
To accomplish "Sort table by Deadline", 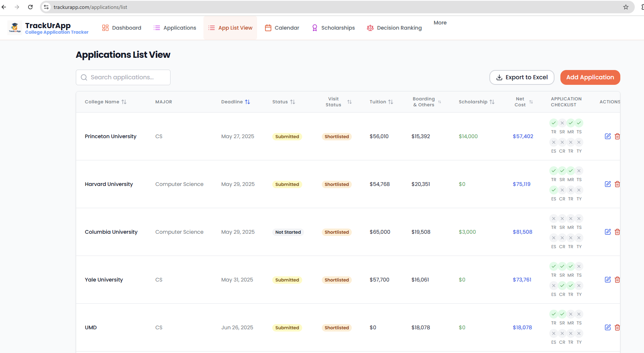I will 236,102.
